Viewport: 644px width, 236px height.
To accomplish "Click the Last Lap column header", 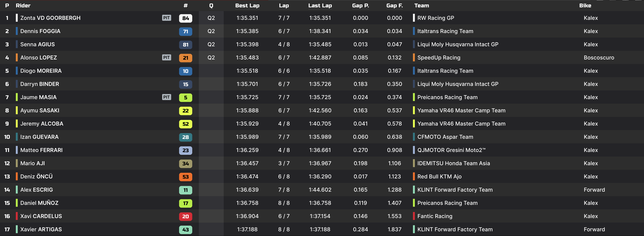I will point(320,5).
